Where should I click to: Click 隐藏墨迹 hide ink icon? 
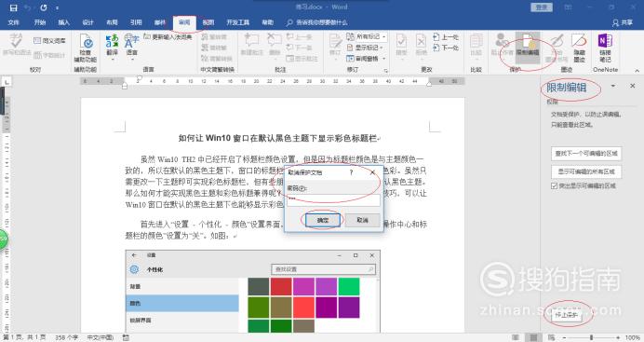click(579, 48)
